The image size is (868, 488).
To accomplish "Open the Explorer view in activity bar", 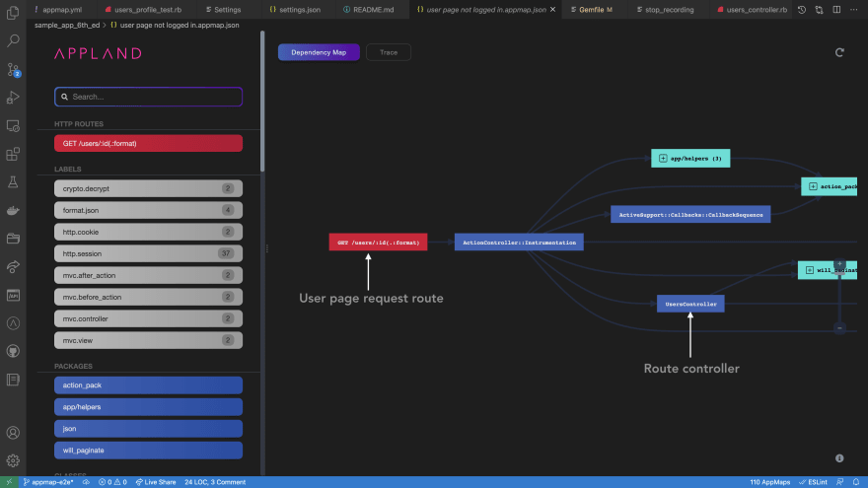I will coord(13,12).
